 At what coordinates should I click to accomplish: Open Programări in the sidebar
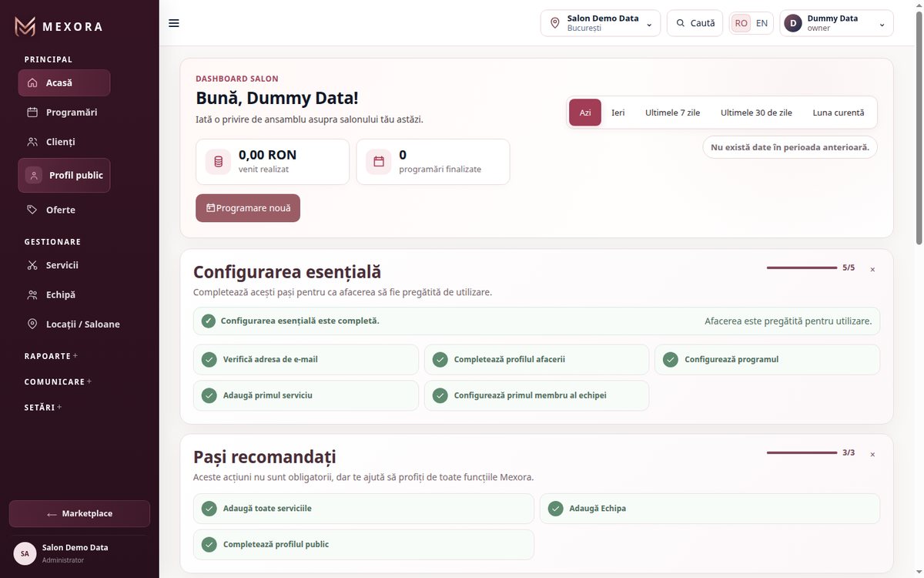click(x=64, y=113)
